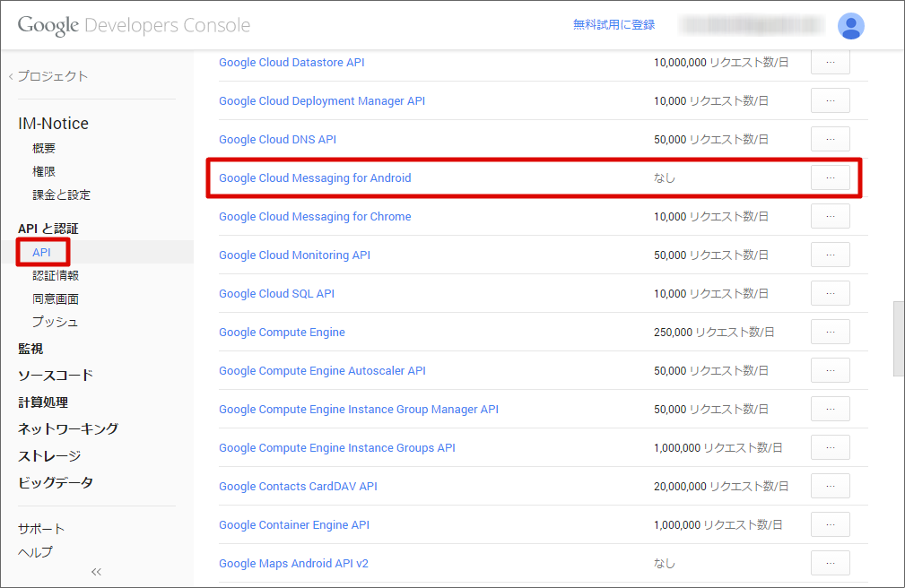Image resolution: width=905 pixels, height=588 pixels.
Task: Open options for Google Maps Android API v2
Action: [830, 563]
